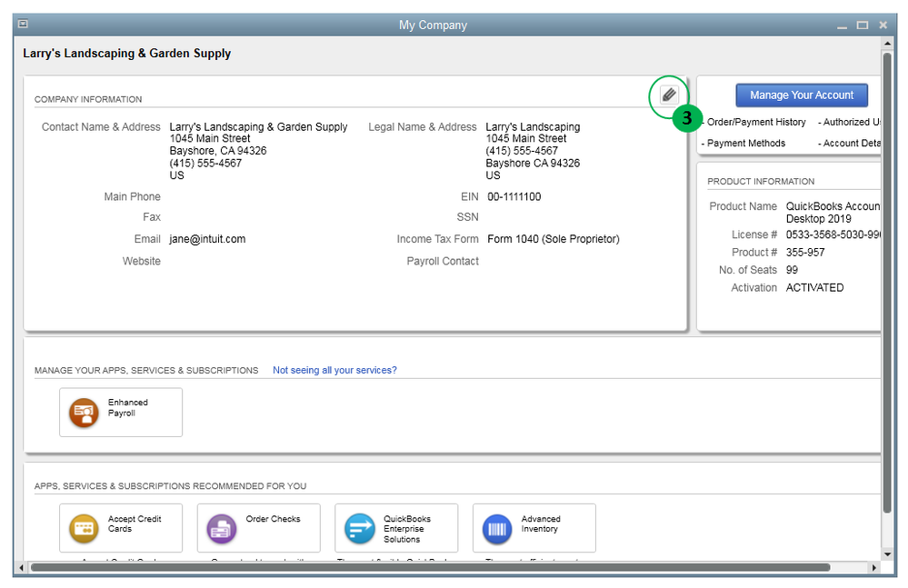Click the Website field label
Viewport: 908px width, 588px height.
141,261
